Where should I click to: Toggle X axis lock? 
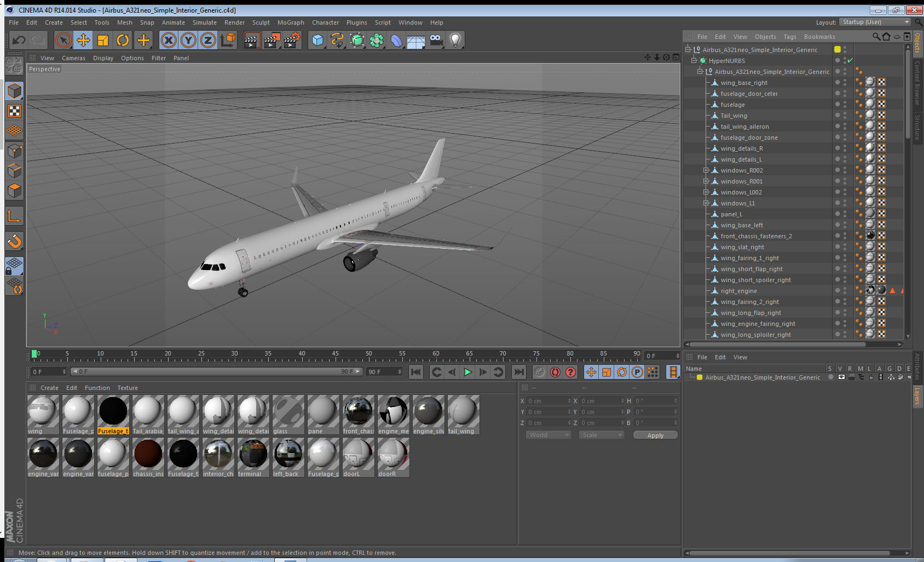click(x=169, y=40)
